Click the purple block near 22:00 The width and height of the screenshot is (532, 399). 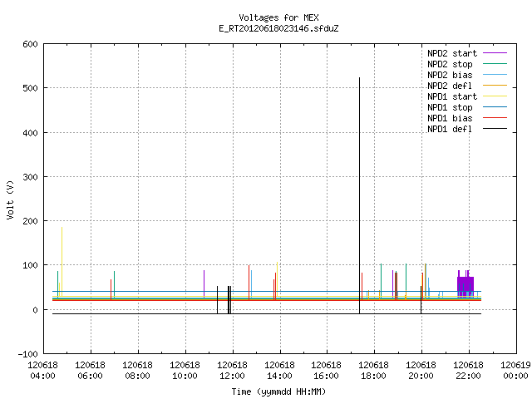coord(465,287)
